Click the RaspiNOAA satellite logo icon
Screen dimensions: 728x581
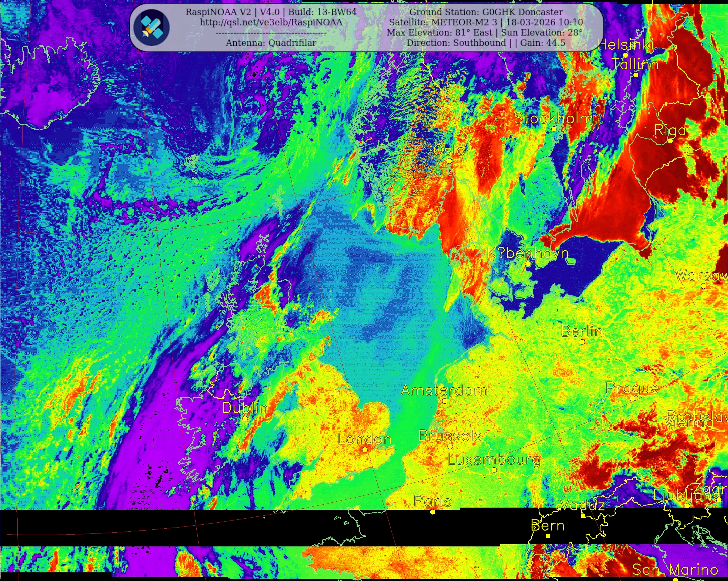point(151,27)
